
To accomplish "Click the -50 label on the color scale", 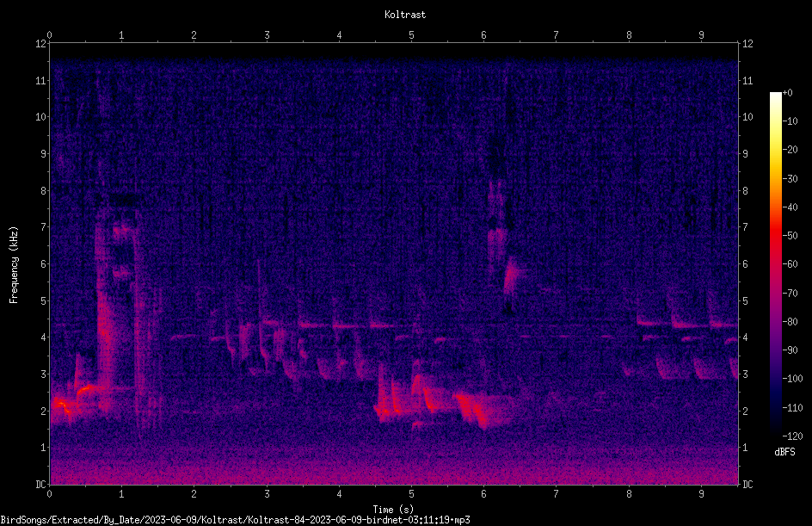I will pyautogui.click(x=790, y=236).
